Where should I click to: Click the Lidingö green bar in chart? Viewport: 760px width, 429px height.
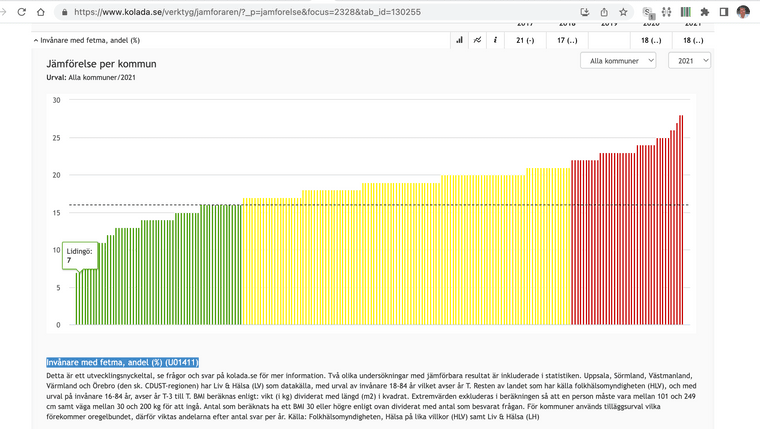(x=76, y=298)
